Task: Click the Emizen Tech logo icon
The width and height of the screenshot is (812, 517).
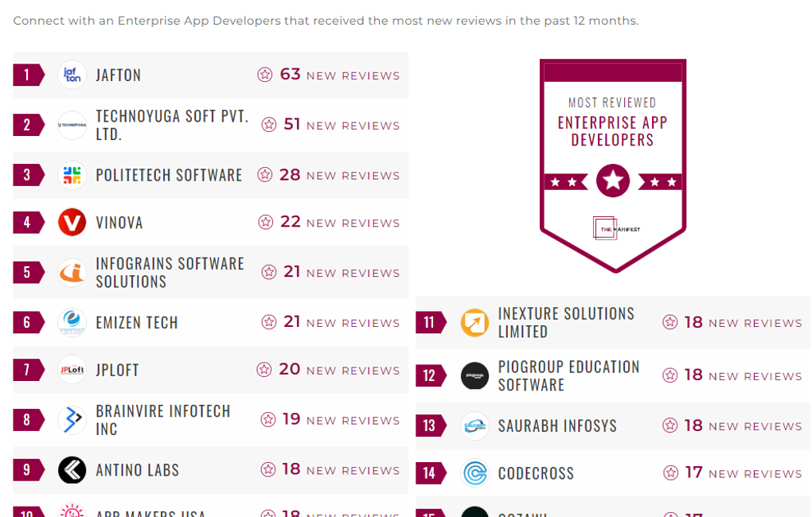Action: [72, 323]
